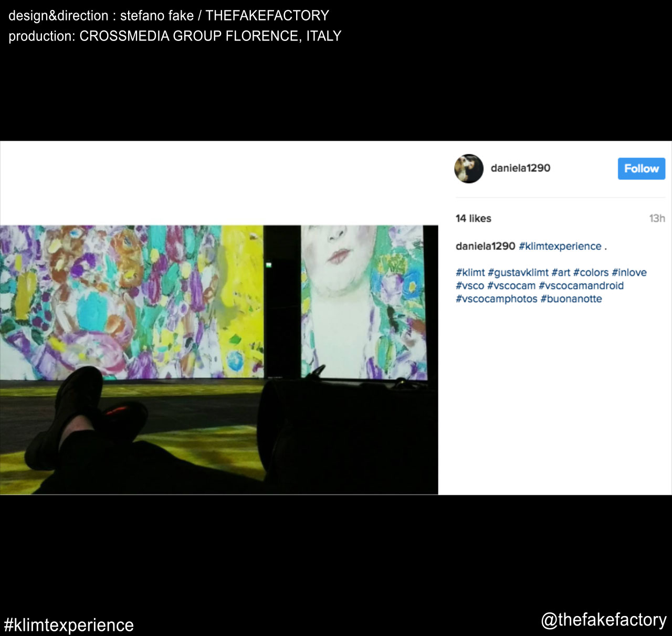672x636 pixels.
Task: Open #klimtexperience hashtag in the caption
Action: 560,246
